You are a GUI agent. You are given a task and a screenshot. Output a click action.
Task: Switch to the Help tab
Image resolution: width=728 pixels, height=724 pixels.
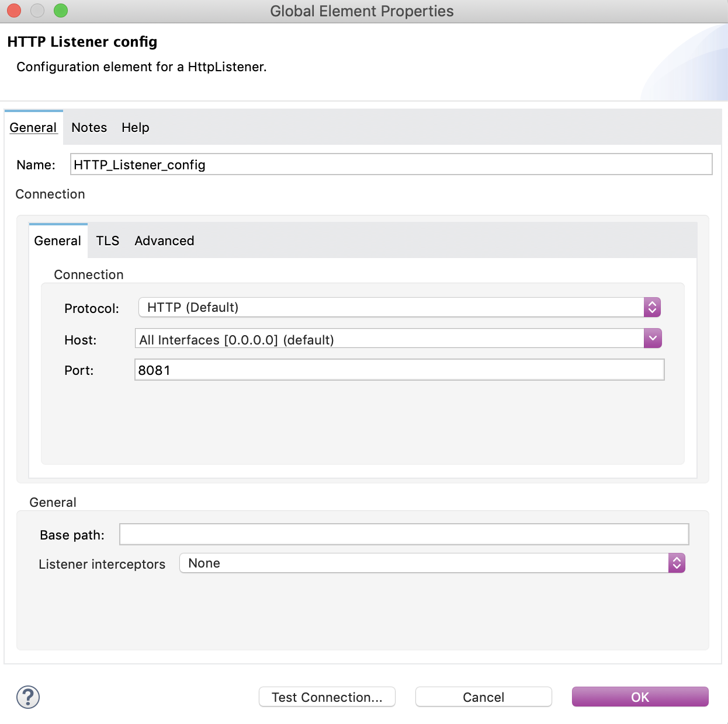(135, 127)
